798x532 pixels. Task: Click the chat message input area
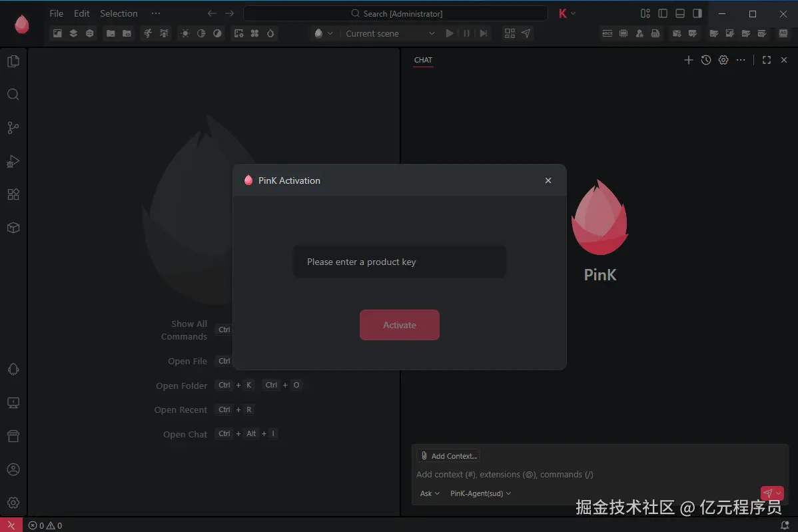pos(599,475)
